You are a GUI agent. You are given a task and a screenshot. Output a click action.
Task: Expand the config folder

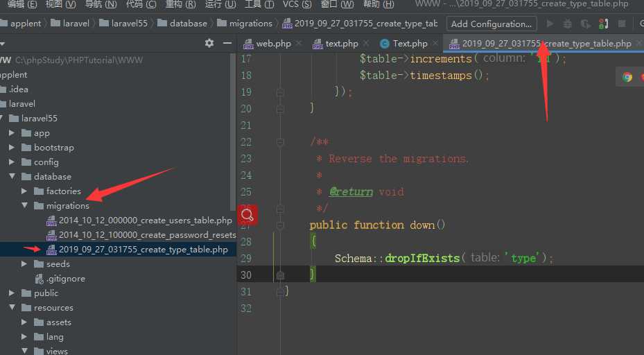click(12, 162)
